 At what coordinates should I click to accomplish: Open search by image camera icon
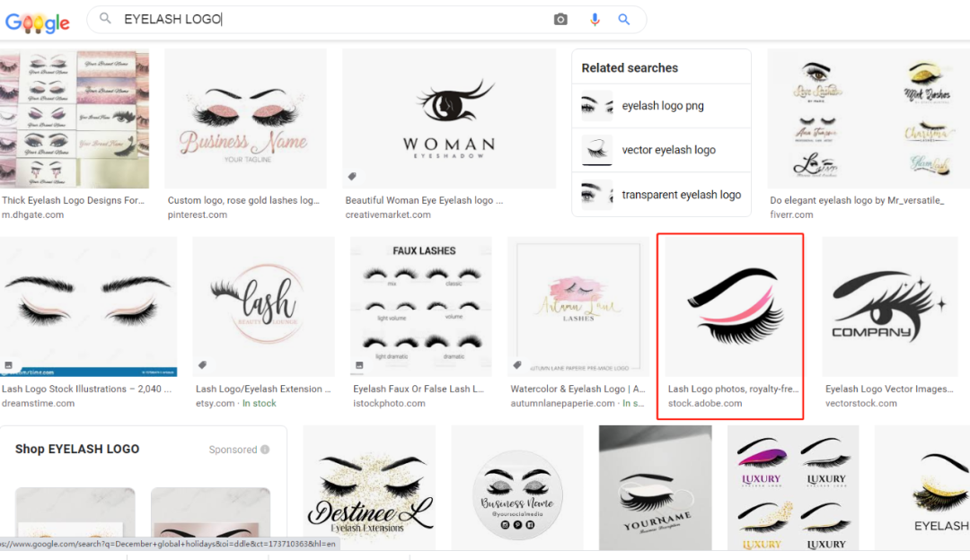pyautogui.click(x=560, y=19)
